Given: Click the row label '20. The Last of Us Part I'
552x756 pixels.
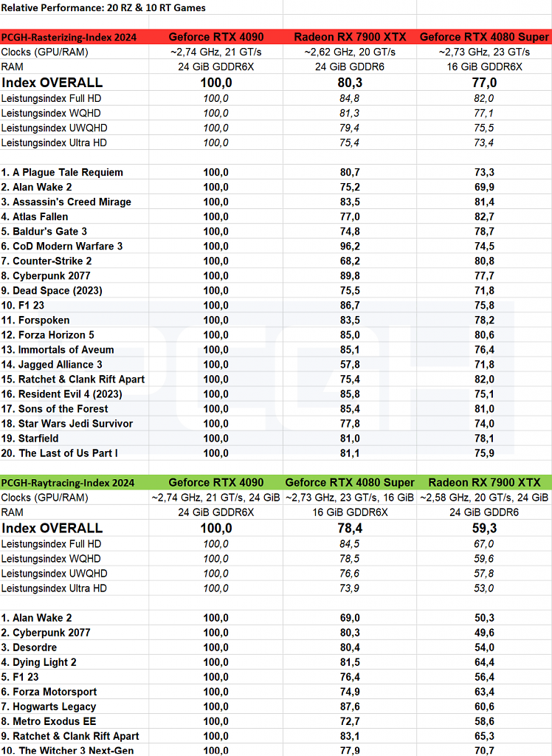Looking at the screenshot, I should pos(59,453).
